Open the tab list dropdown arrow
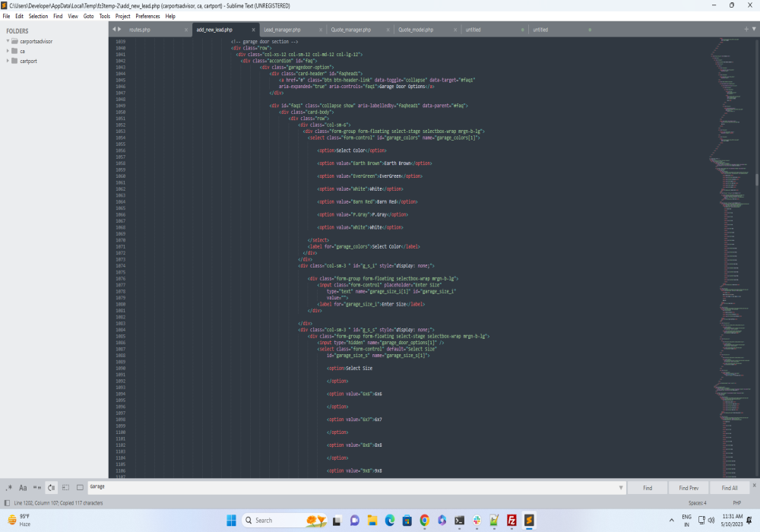This screenshot has width=760, height=532. pyautogui.click(x=754, y=29)
